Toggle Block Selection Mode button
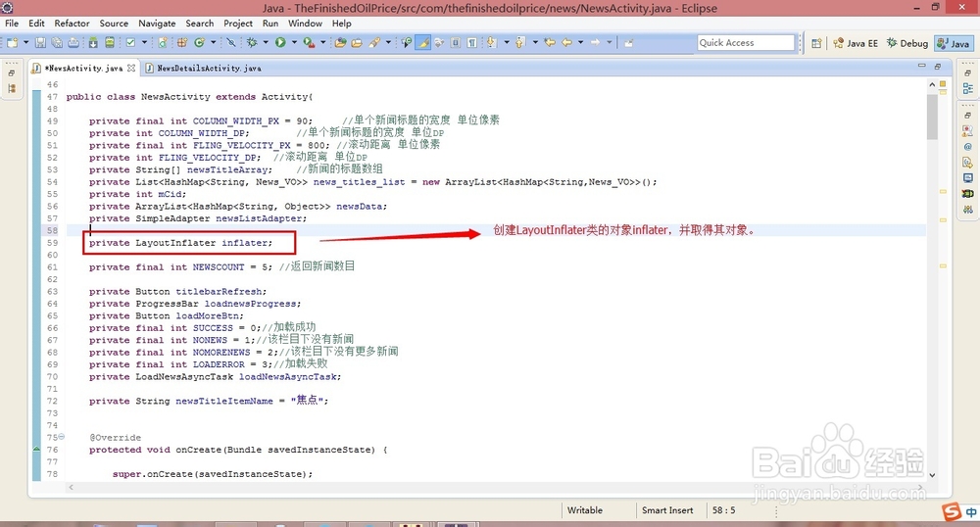This screenshot has width=980, height=527. pos(456,42)
